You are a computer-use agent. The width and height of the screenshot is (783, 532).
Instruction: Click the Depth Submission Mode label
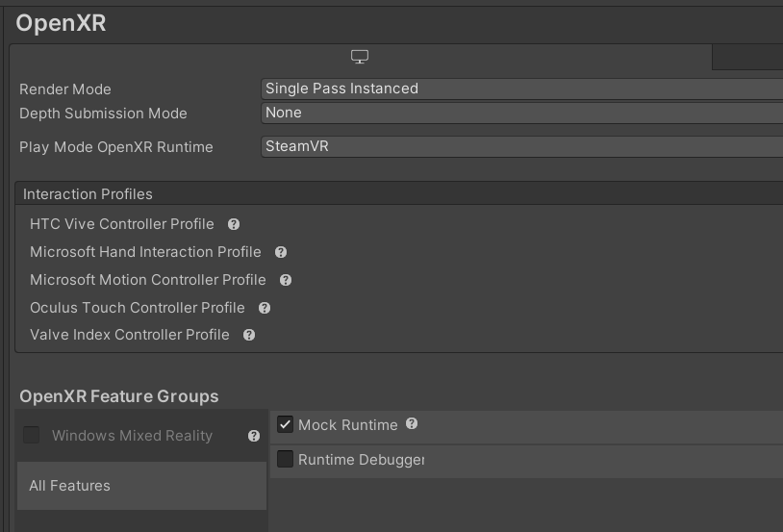(103, 114)
